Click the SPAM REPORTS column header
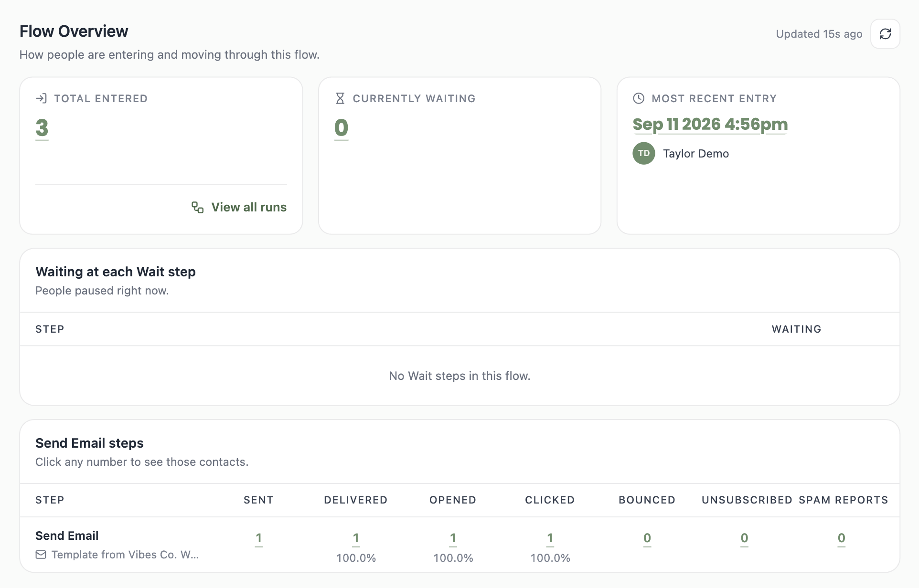Viewport: 919px width, 588px height. 844,500
